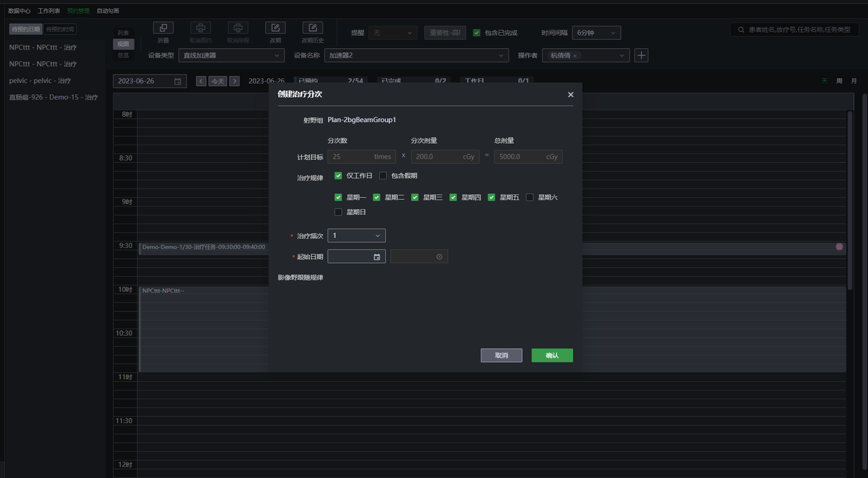Image resolution: width=868 pixels, height=478 pixels.
Task: Switch to 视图 view tab
Action: click(123, 44)
